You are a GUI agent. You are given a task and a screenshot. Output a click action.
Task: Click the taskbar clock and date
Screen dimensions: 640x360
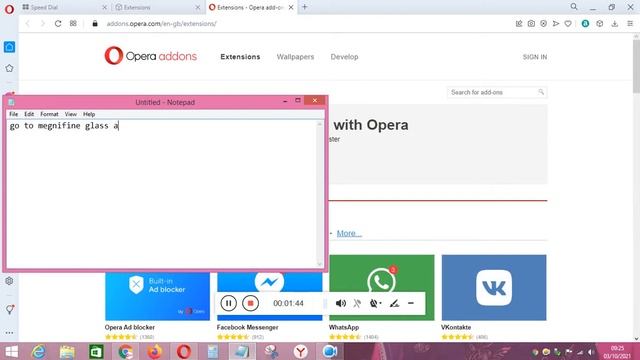[617, 352]
